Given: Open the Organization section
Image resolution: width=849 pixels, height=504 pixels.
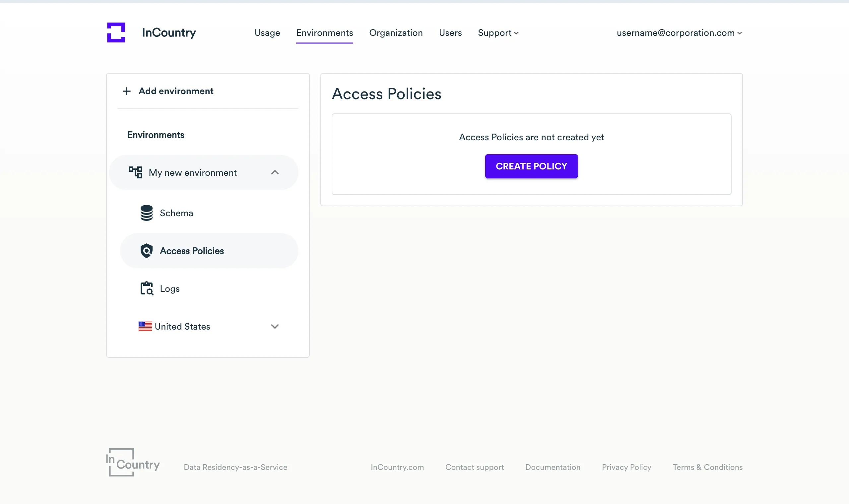Looking at the screenshot, I should click(x=396, y=32).
